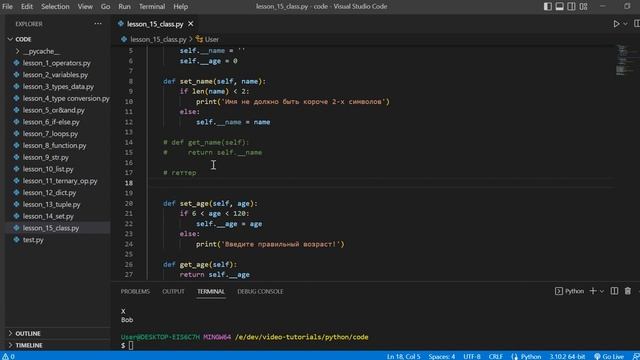Screen dimensions: 640x360
Task: Switch to OUTPUT panel tab
Action: point(173,291)
